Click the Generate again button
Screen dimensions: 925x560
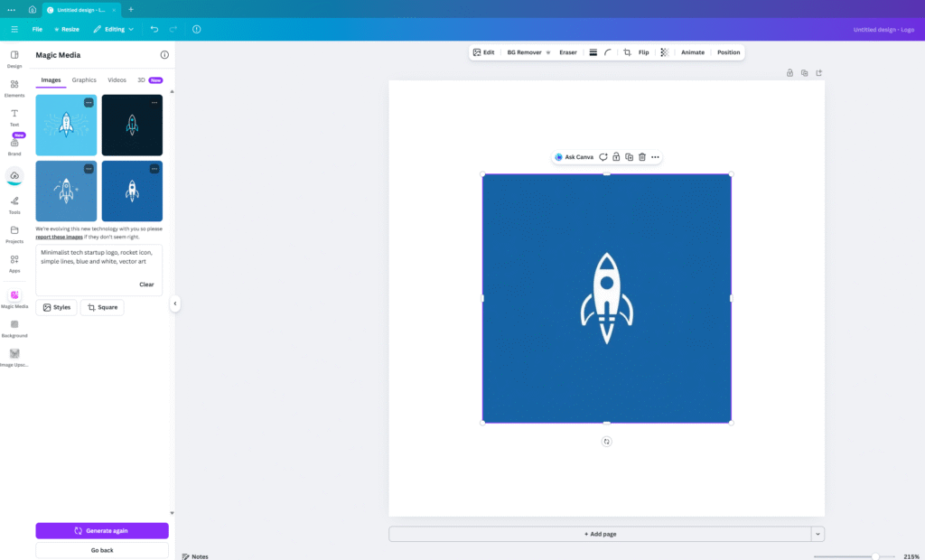click(x=102, y=531)
